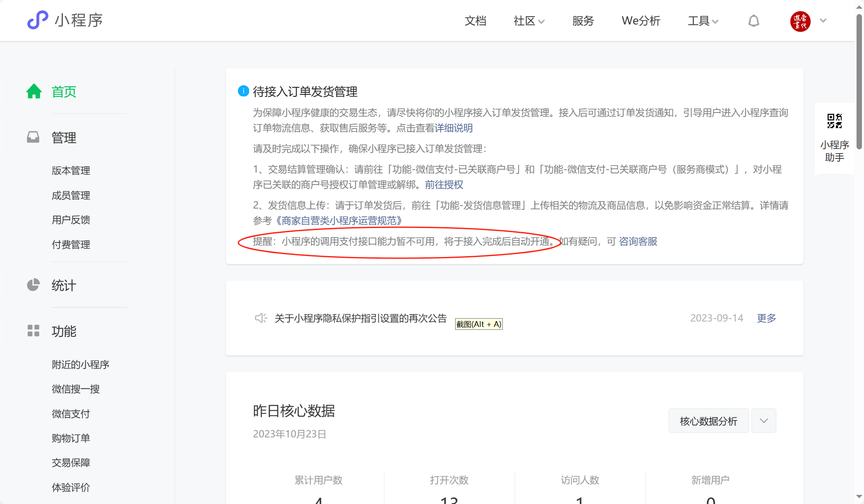The width and height of the screenshot is (864, 504).
Task: Click the green home icon
Action: tap(34, 91)
